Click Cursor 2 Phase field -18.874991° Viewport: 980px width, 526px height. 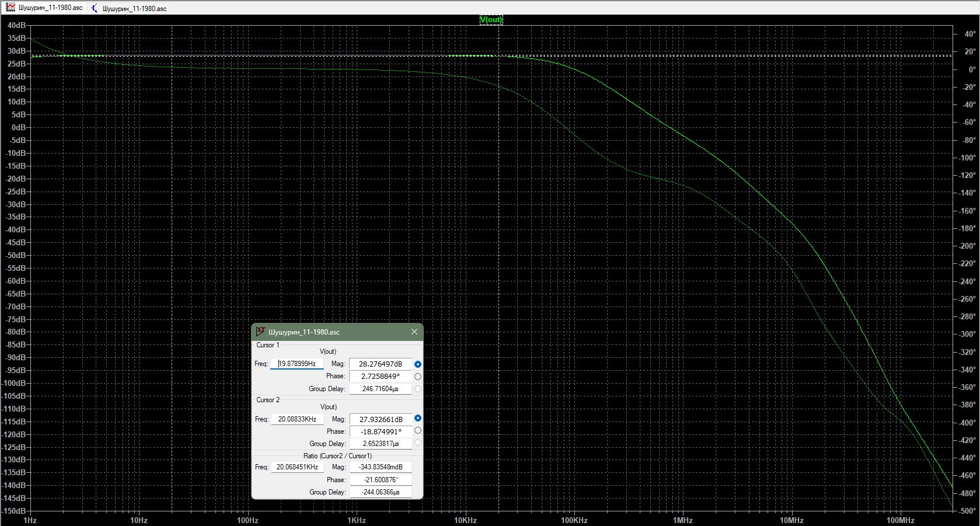pos(381,431)
